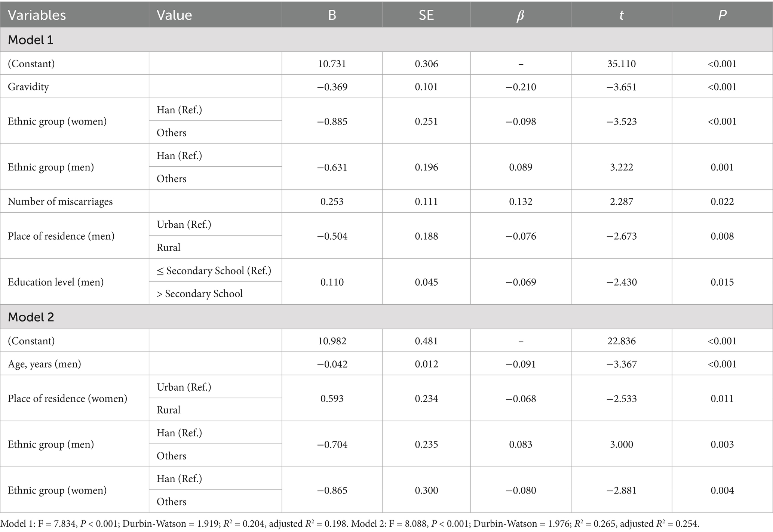Select the SE column header
The height and width of the screenshot is (532, 773).
pos(426,15)
